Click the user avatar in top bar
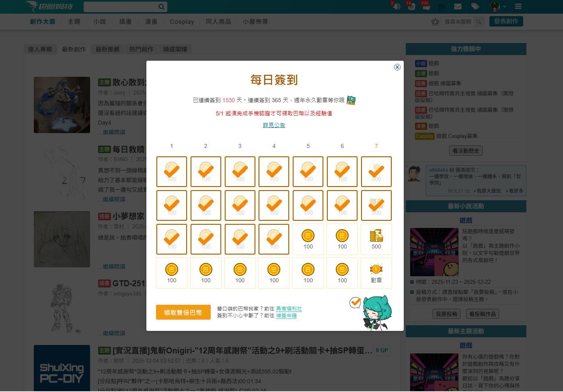Image resolution: width=563 pixels, height=392 pixels. (x=495, y=6)
